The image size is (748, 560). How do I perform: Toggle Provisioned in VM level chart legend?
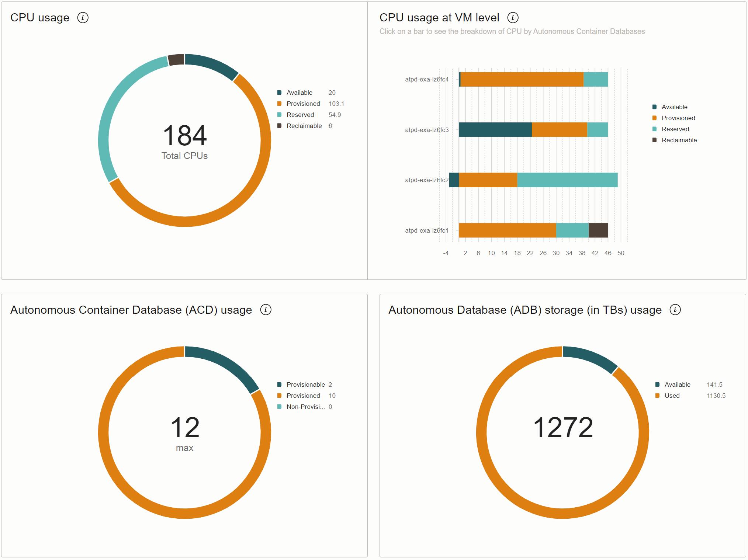pyautogui.click(x=673, y=118)
